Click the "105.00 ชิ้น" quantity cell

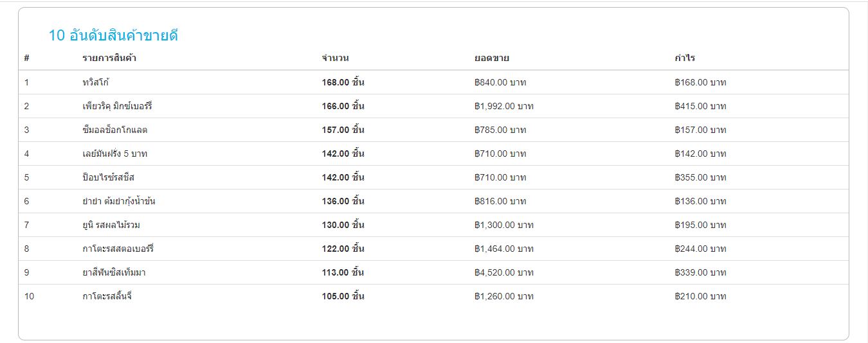click(x=343, y=296)
